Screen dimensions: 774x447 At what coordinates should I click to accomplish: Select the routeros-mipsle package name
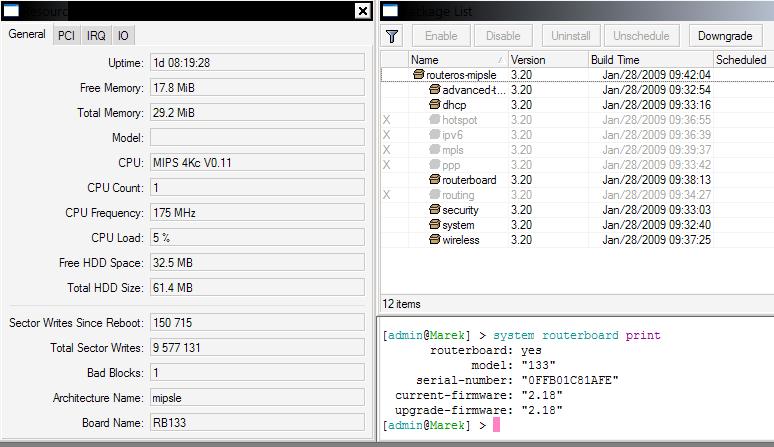tap(461, 75)
